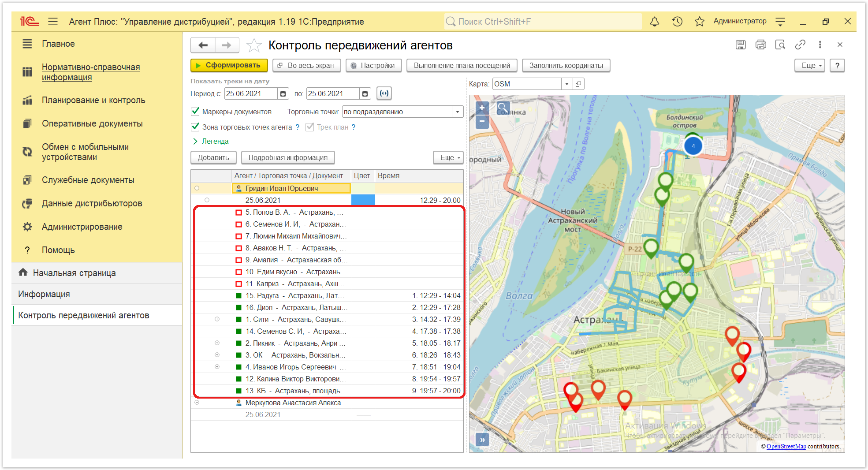The image size is (868, 470).
Task: Click the search field Поиск Ctrl+Shift+F
Action: coord(543,21)
